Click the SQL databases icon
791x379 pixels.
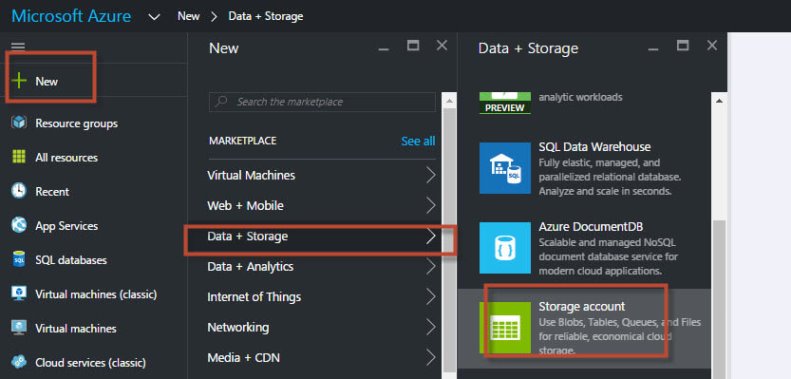click(19, 260)
